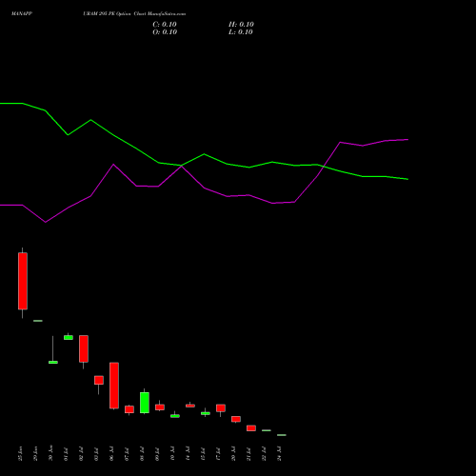This screenshot has height=476, width=476.
Task: Select the red candle on 21 Jul
Action: (x=251, y=428)
